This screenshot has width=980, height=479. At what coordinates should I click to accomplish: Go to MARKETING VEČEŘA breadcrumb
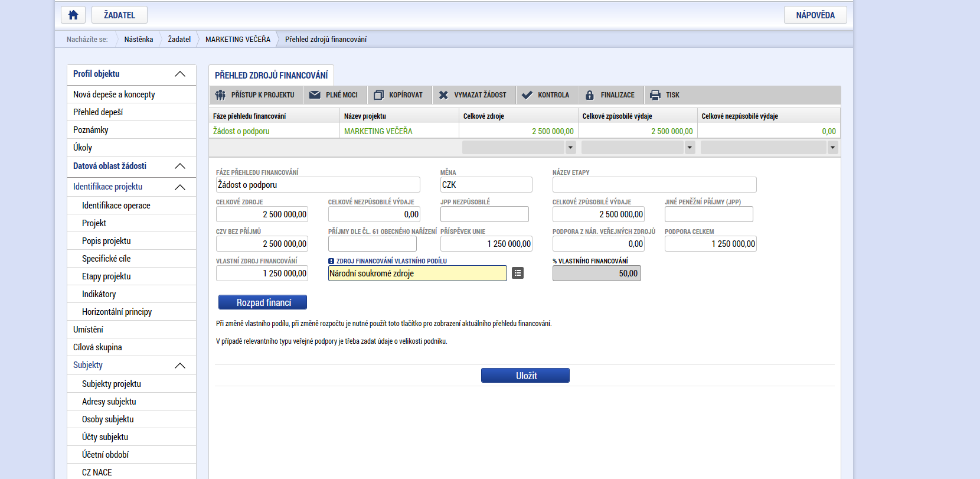[238, 40]
